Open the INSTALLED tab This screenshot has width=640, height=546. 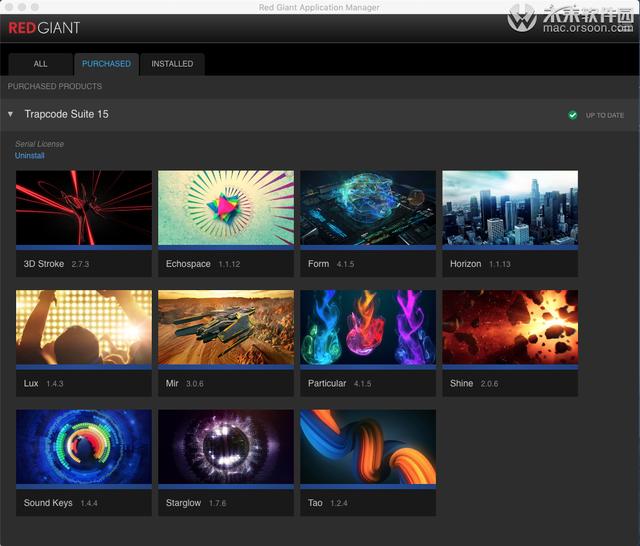point(172,64)
